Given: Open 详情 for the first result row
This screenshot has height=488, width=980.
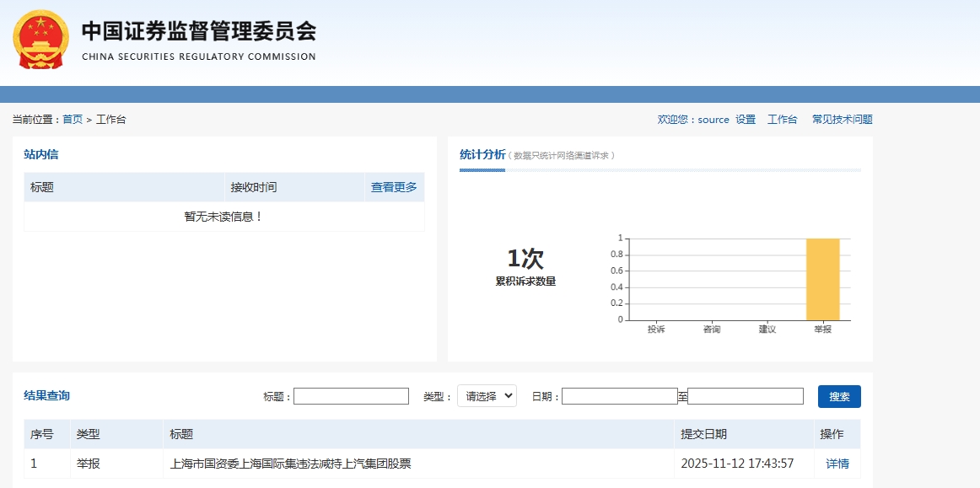Looking at the screenshot, I should click(837, 464).
